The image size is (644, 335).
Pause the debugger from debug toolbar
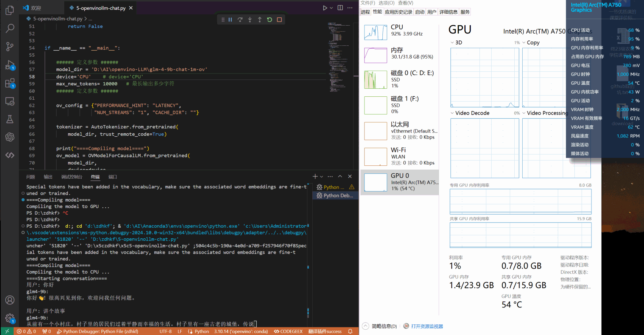pyautogui.click(x=230, y=20)
